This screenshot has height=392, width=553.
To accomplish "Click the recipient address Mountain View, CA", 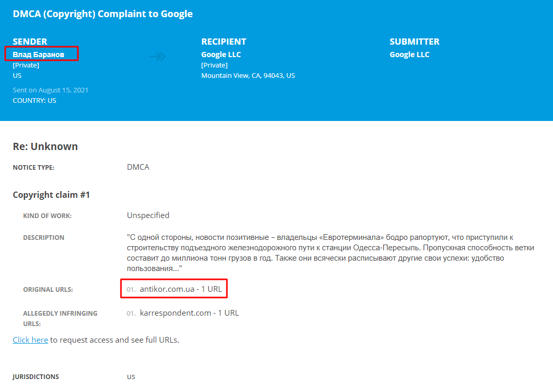I will click(248, 75).
